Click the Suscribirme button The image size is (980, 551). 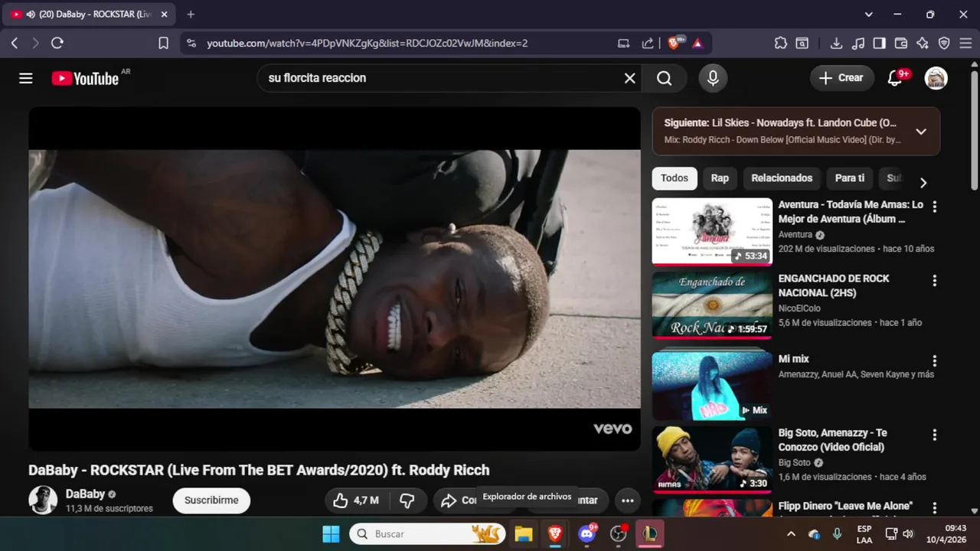(x=211, y=500)
